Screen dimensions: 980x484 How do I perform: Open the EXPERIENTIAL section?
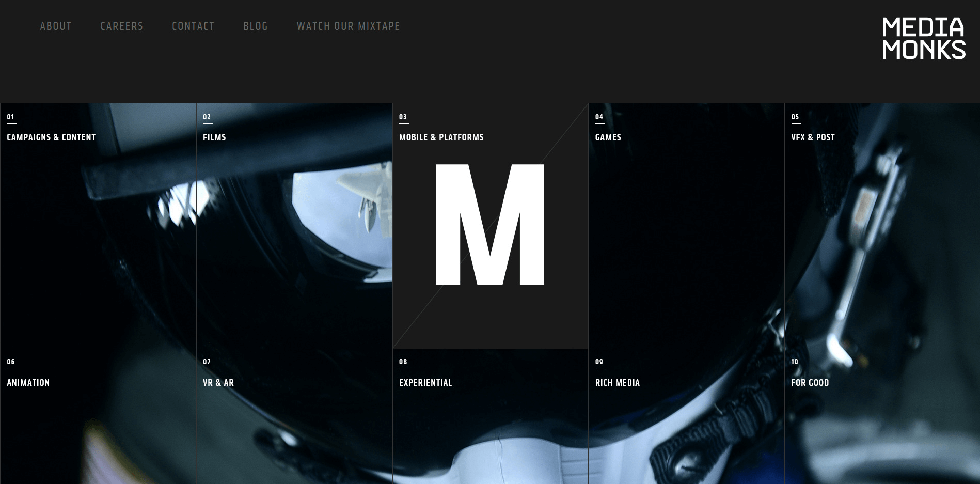click(425, 383)
